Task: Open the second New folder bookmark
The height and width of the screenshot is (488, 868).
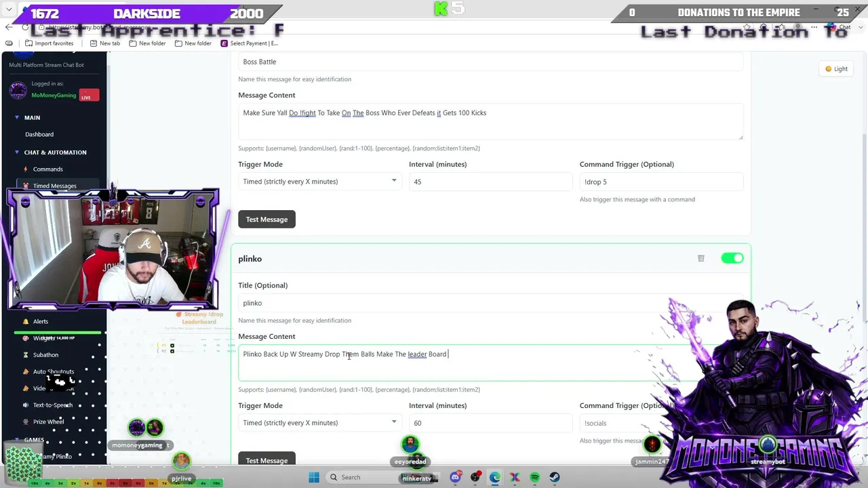Action: pyautogui.click(x=193, y=43)
